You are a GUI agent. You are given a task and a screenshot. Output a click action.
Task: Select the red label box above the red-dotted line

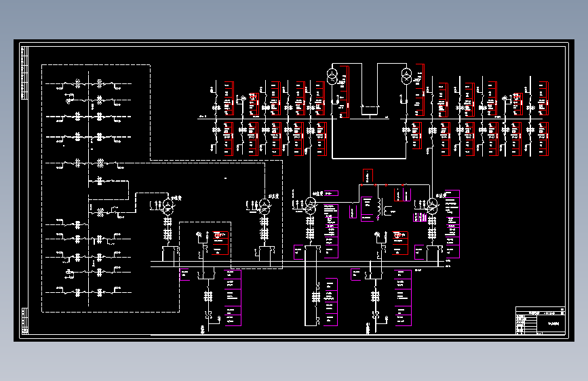368,176
